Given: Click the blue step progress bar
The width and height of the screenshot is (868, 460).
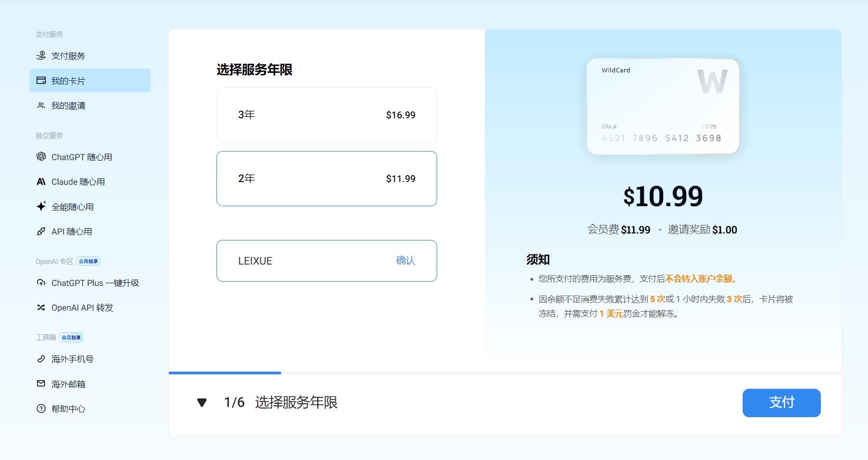Looking at the screenshot, I should [x=225, y=373].
